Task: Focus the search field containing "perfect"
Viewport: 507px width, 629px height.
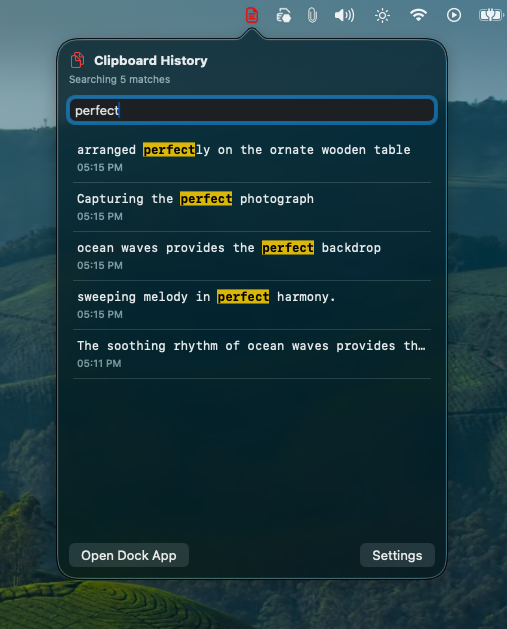Action: pos(252,110)
